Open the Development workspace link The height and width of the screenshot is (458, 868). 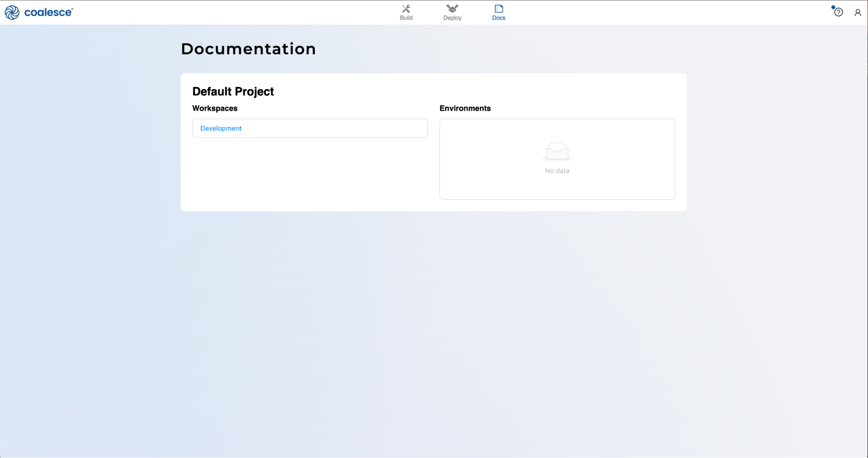coord(221,128)
